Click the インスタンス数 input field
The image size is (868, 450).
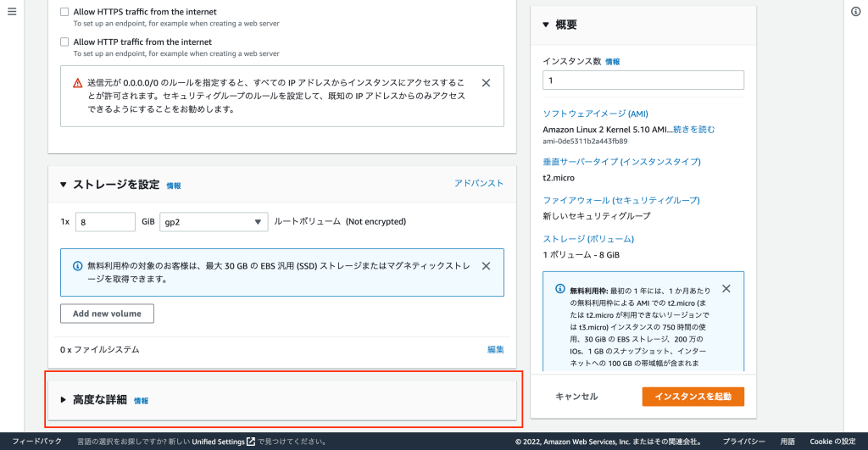pos(643,81)
